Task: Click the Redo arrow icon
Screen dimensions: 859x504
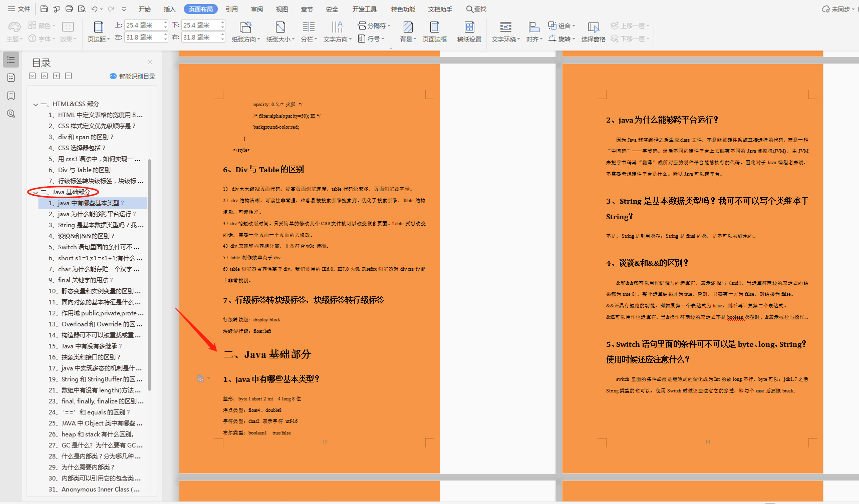Action: [111, 9]
